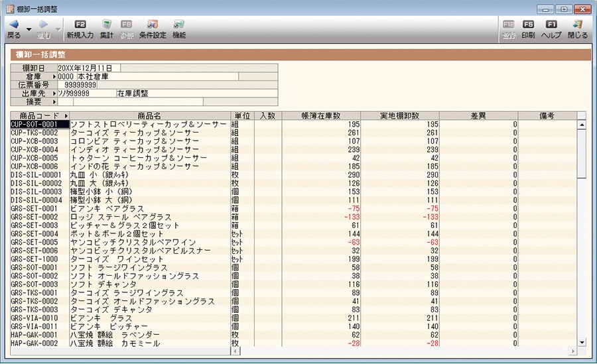Screen dimensions: 597x364
Task: Click product name ソフト ラージワイングラス
Action: [119, 268]
